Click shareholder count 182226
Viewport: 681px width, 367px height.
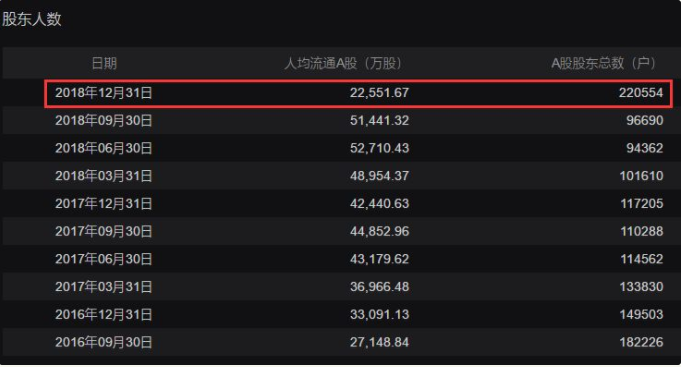(x=641, y=342)
